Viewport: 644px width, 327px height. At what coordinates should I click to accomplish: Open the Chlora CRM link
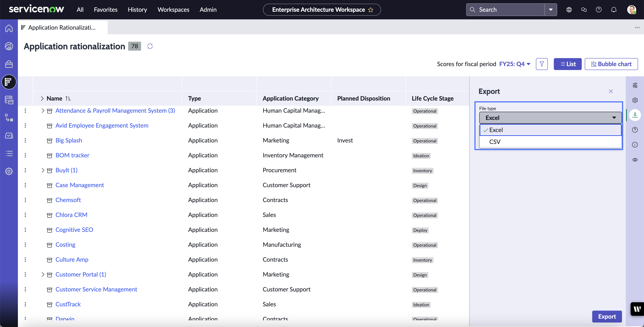point(71,215)
